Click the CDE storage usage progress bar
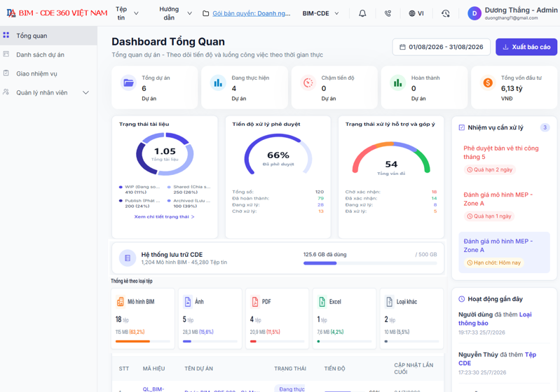Viewport: 560px width, 392px height. [370, 263]
